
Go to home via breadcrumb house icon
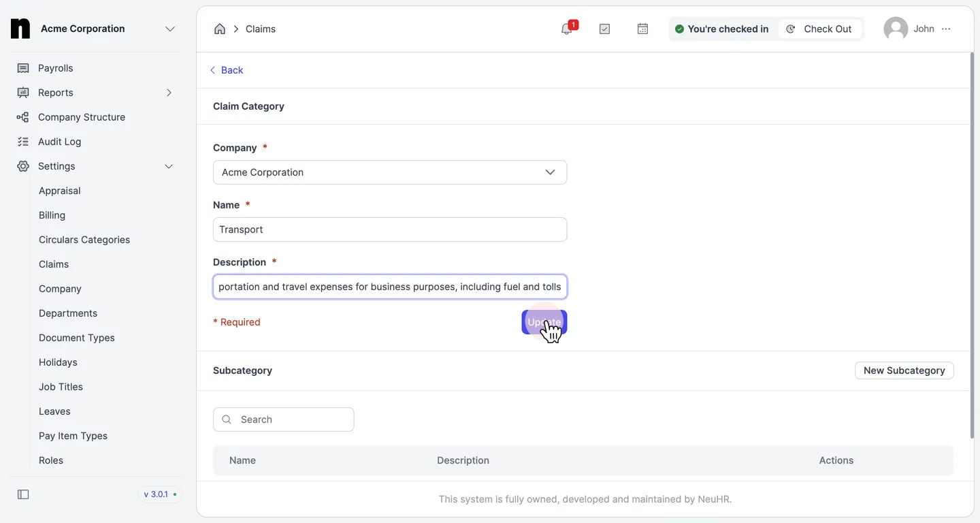point(220,29)
